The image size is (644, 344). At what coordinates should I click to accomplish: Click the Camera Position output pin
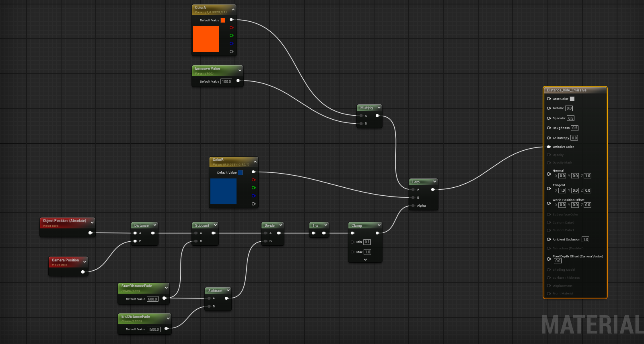[x=83, y=272]
